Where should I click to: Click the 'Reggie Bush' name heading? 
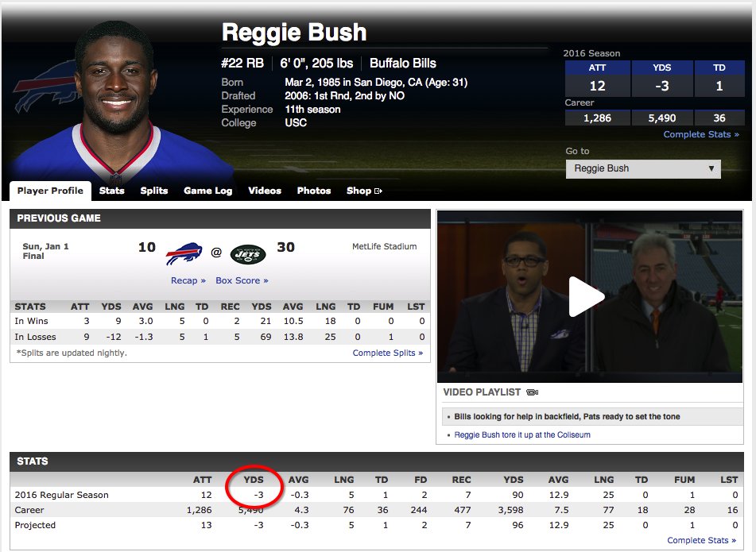coord(294,33)
